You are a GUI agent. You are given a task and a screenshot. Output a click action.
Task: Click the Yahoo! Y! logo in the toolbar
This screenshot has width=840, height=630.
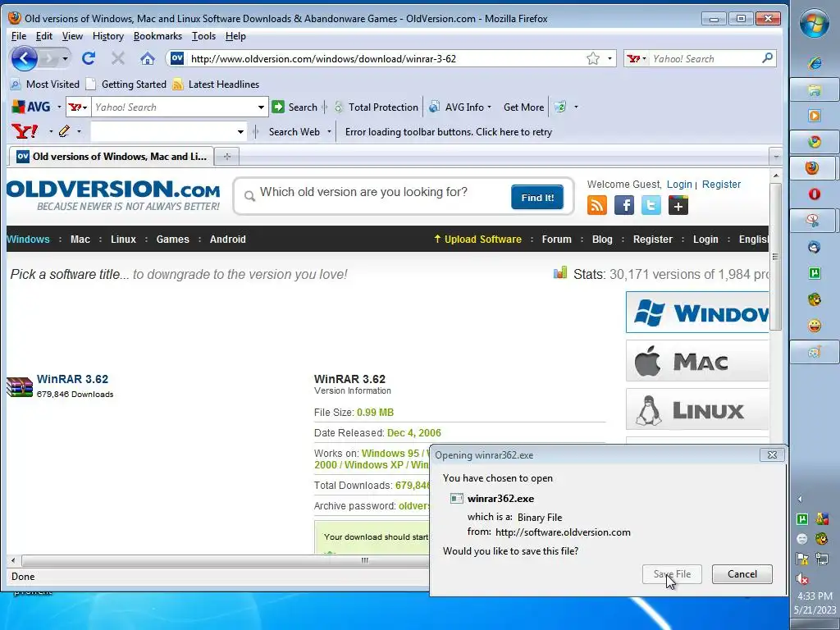click(25, 131)
